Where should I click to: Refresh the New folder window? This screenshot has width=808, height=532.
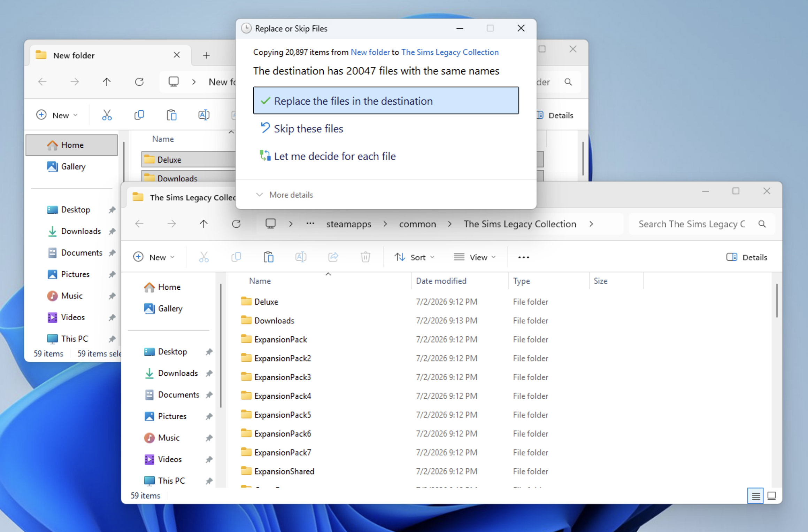coord(139,82)
